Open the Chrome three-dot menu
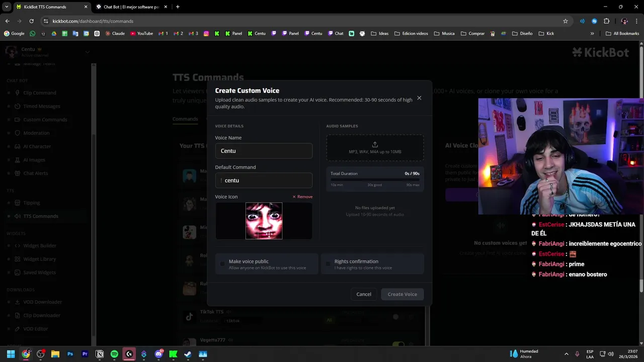 637,21
